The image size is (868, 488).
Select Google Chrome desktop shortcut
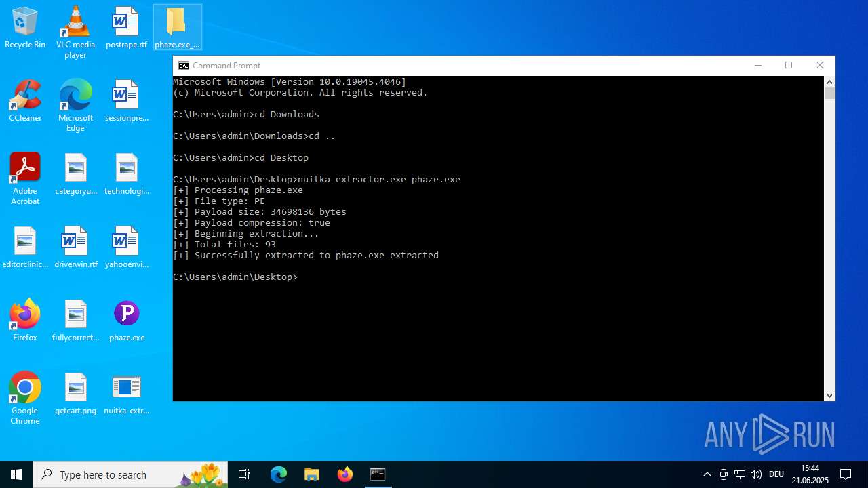25,399
